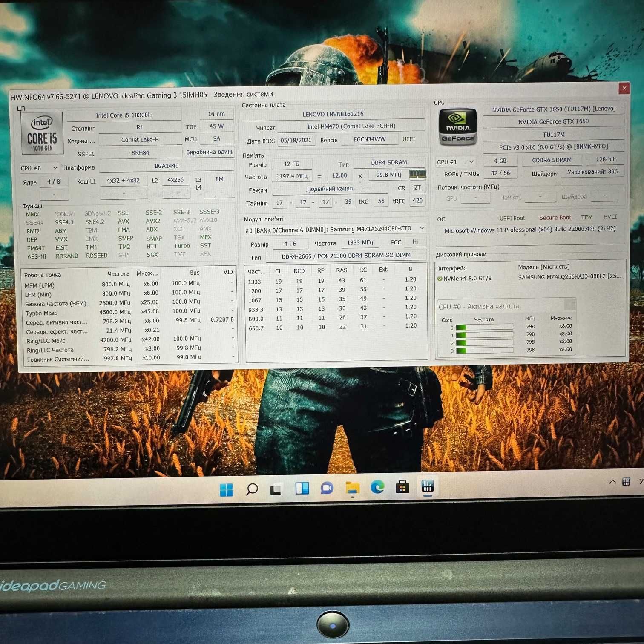Click the Microsoft Windows 11 Professional OS field

530,230
